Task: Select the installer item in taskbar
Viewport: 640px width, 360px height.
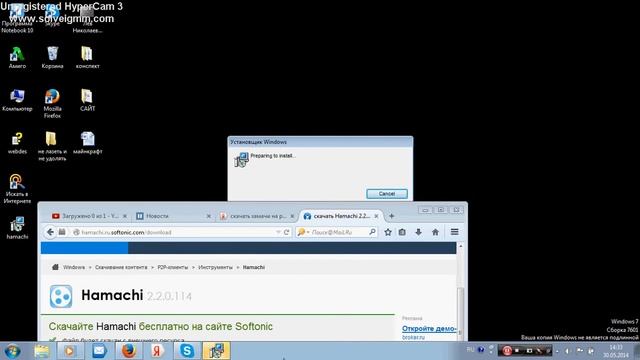Action: (216, 351)
